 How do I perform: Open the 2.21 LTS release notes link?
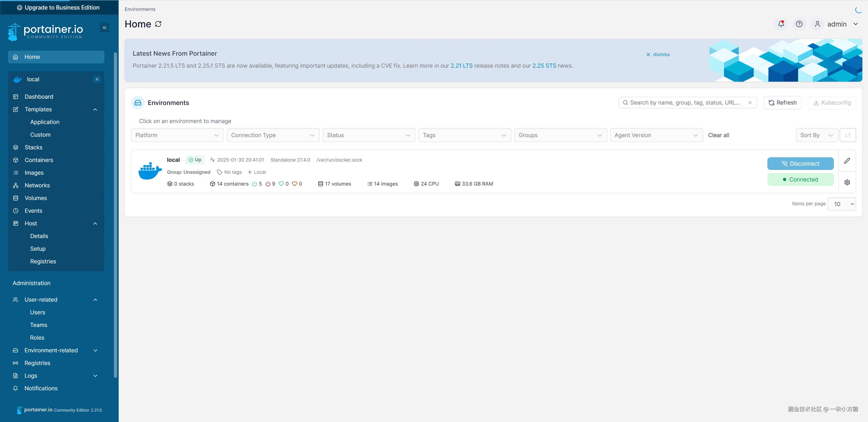click(x=461, y=66)
